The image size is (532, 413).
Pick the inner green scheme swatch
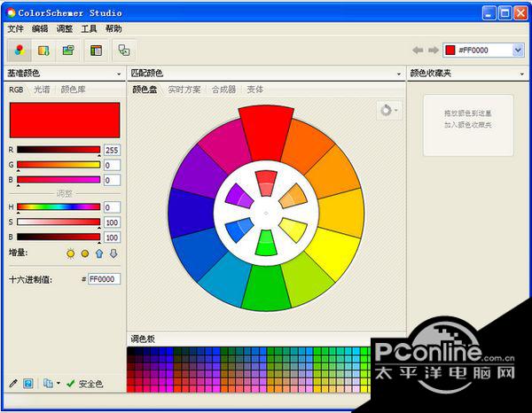click(x=266, y=243)
